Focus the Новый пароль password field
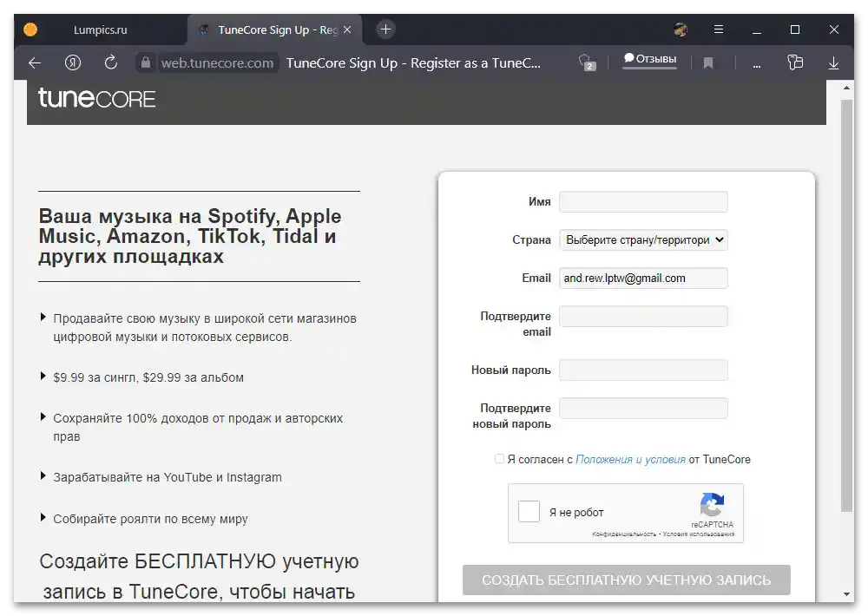The image size is (868, 616). click(643, 370)
